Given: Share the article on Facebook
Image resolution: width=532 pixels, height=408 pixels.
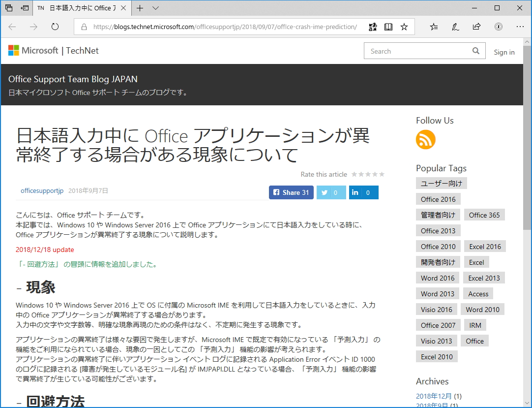Looking at the screenshot, I should 291,192.
